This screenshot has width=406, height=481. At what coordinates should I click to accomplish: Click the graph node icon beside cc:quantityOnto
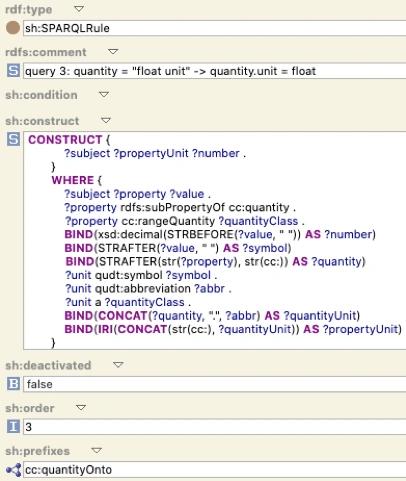click(13, 470)
